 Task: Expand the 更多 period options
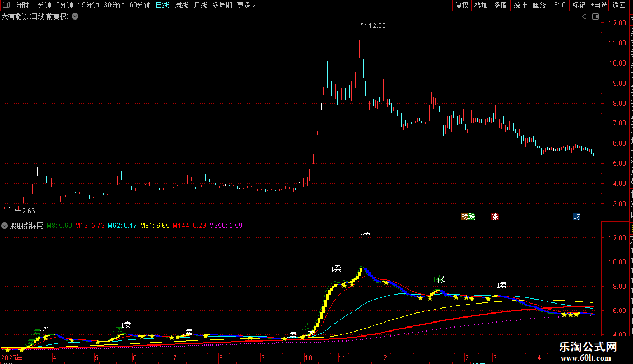point(246,5)
